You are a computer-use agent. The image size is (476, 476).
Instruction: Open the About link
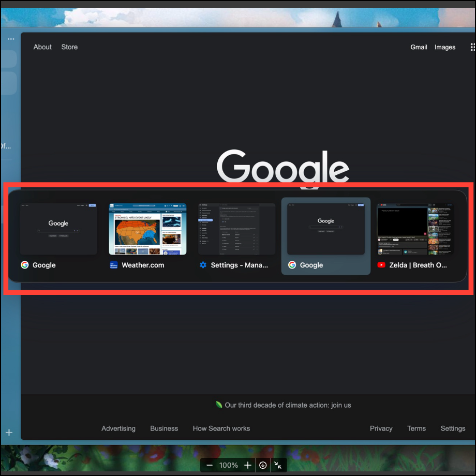click(42, 47)
